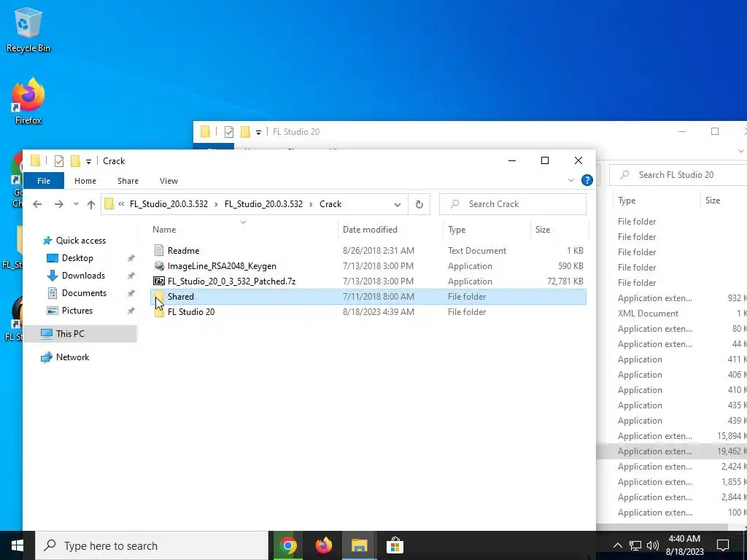This screenshot has width=747, height=560.
Task: Sort by Type column in FL Studio 20 window
Action: coord(627,201)
